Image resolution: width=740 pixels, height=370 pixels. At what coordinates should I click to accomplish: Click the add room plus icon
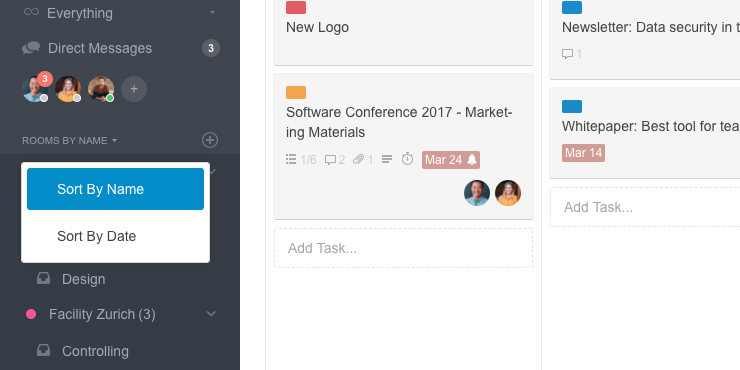pos(210,140)
